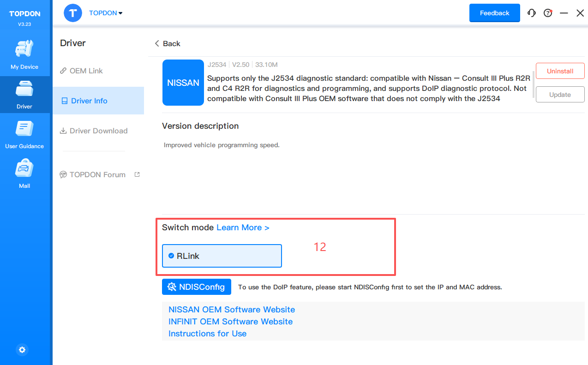The width and height of the screenshot is (588, 365).
Task: Select the Driver sidebar icon
Action: pos(24,94)
